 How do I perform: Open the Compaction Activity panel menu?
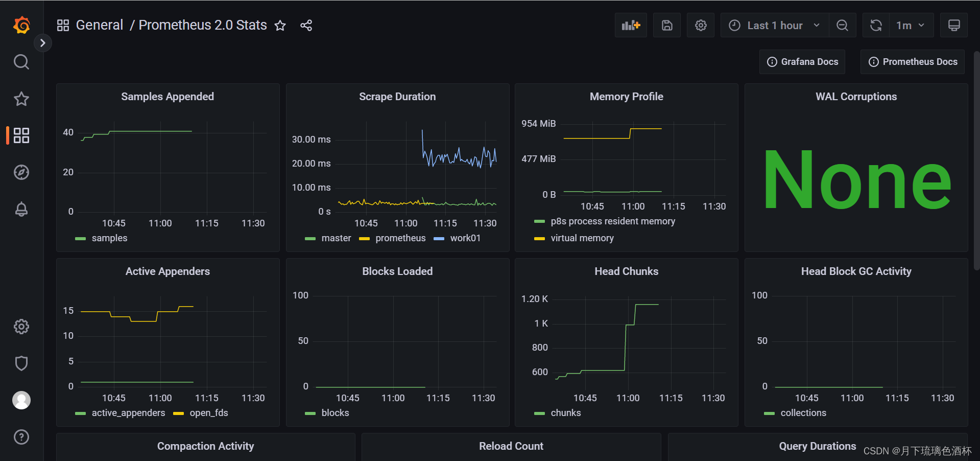pos(205,446)
